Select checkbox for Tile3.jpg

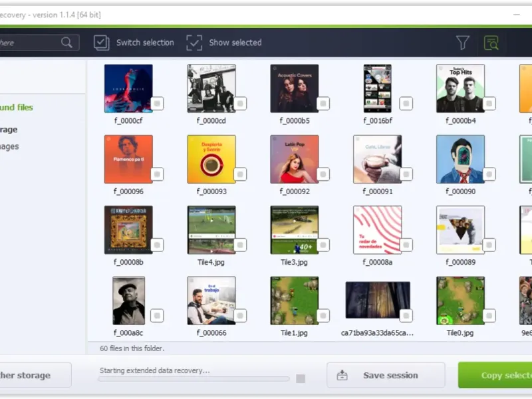point(323,245)
